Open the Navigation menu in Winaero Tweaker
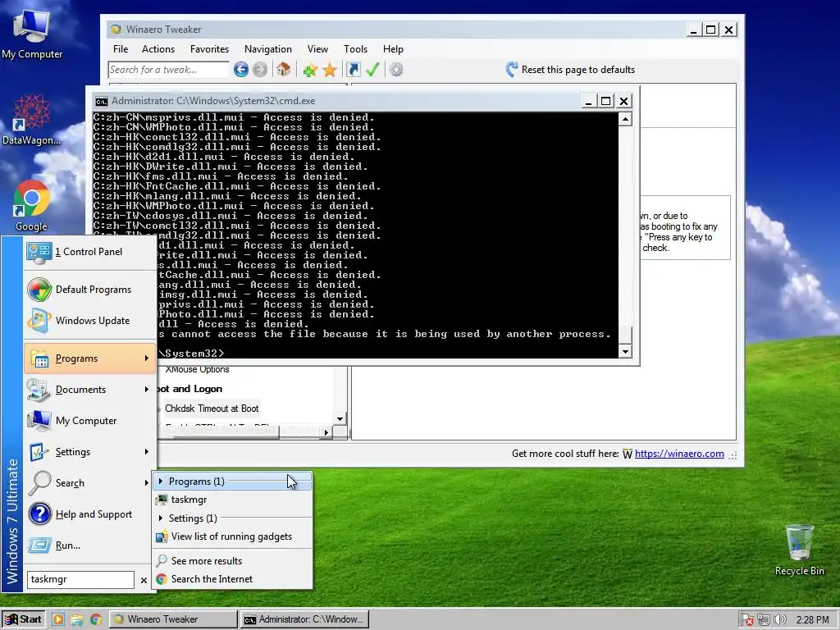The image size is (840, 630). pyautogui.click(x=268, y=49)
